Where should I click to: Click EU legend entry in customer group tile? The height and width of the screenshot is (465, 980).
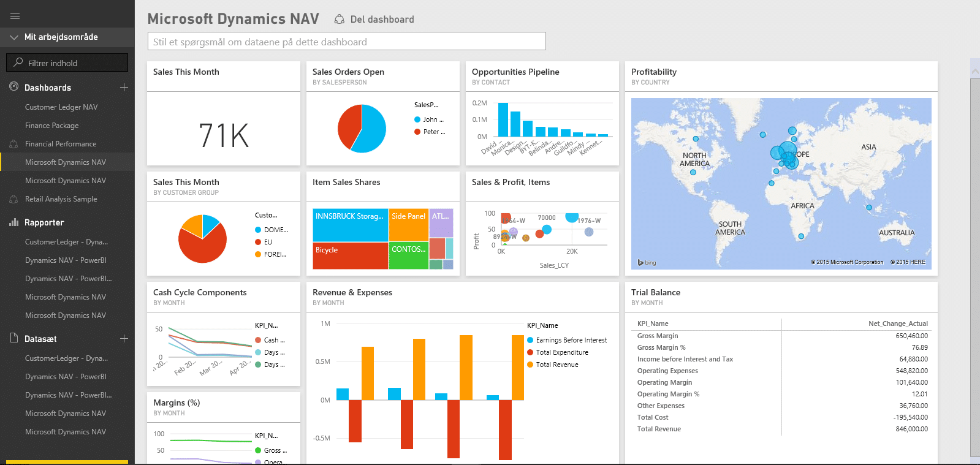264,242
